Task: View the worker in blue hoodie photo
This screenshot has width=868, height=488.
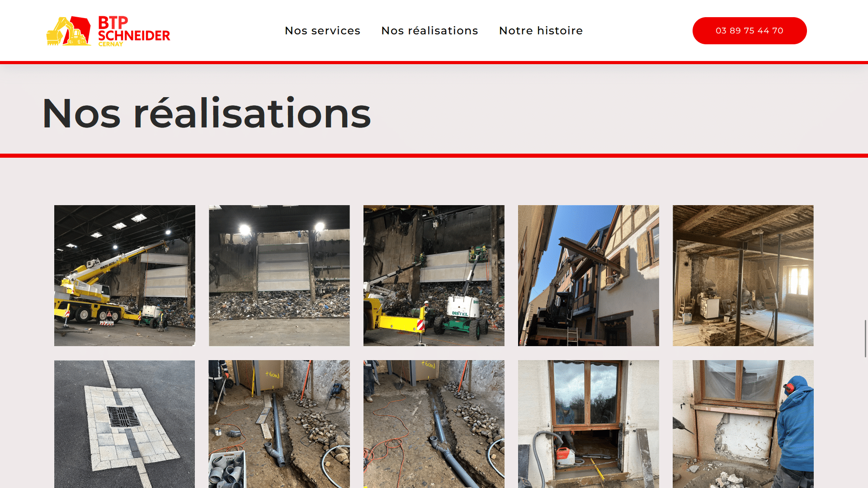Action: (743, 424)
